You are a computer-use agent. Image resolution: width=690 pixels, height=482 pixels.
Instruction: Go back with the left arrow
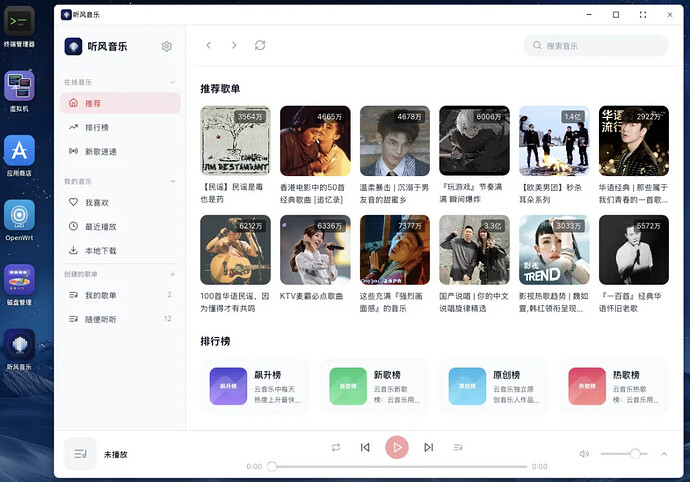pos(208,45)
